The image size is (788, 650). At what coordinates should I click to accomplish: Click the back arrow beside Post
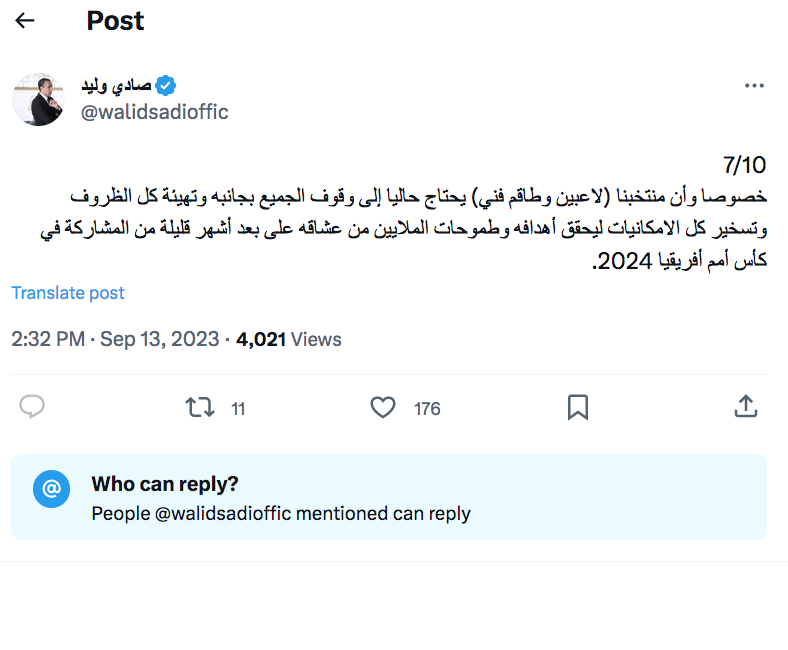(x=25, y=20)
